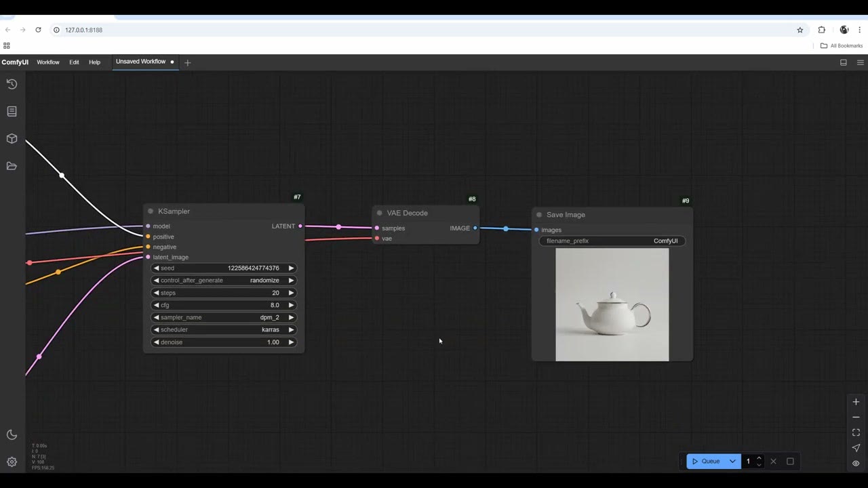Clear pending tasks square icon
The width and height of the screenshot is (868, 488).
point(790,462)
